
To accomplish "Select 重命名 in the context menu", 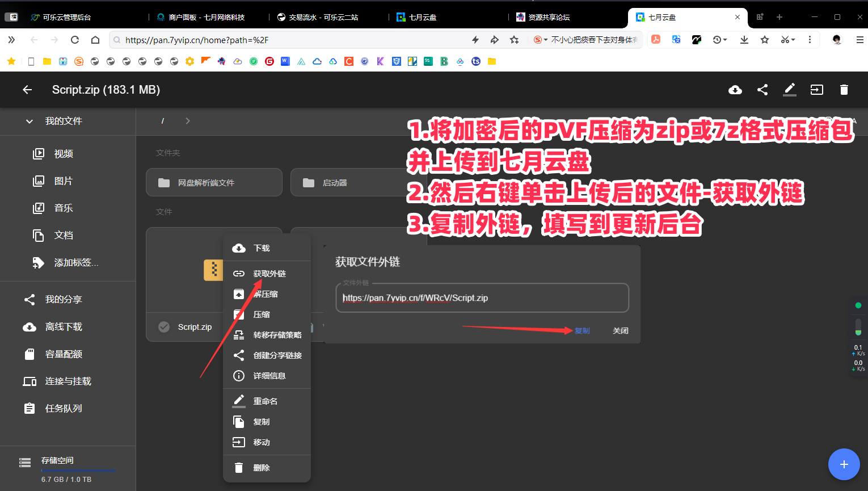I will pos(267,401).
